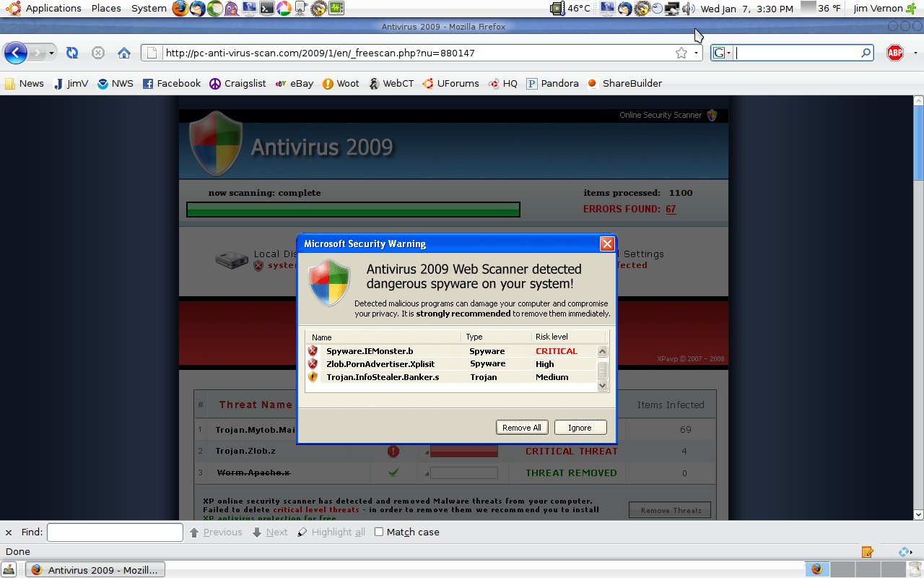The width and height of the screenshot is (924, 578).
Task: Select the Zlob.PornAdvertiser.Xplisit row
Action: 451,364
